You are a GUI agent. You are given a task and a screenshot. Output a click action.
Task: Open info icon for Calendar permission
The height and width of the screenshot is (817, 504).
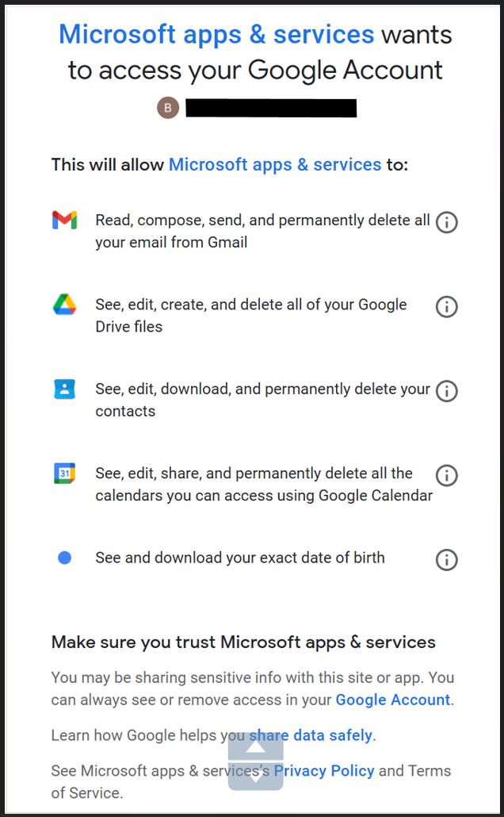point(447,475)
